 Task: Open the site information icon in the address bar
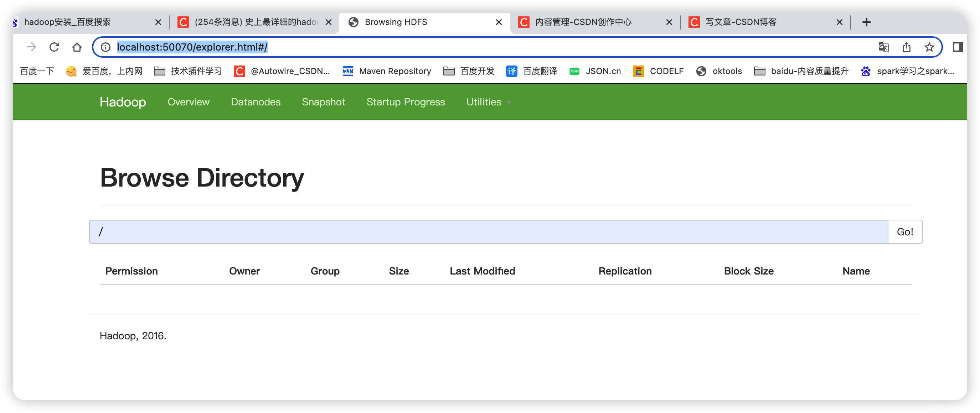[x=105, y=47]
